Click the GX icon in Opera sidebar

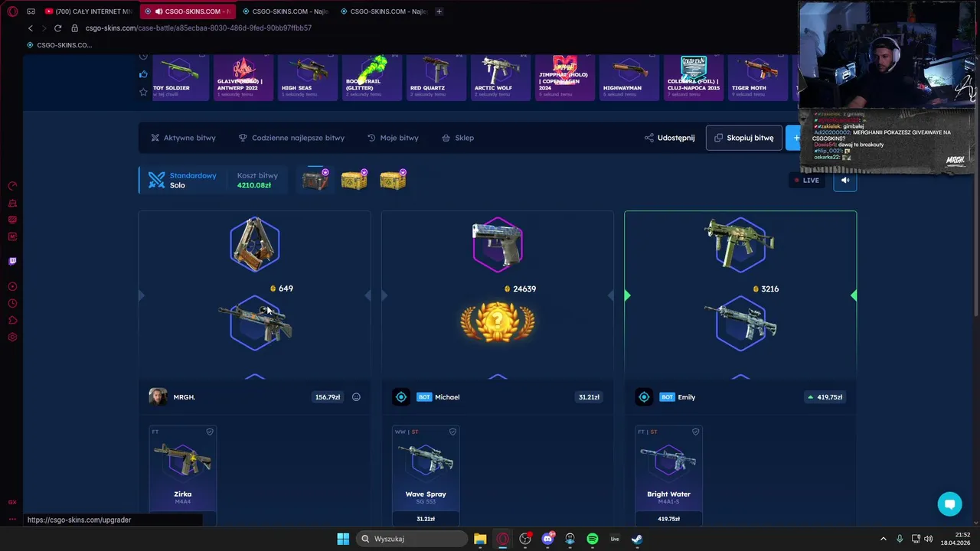pyautogui.click(x=12, y=502)
